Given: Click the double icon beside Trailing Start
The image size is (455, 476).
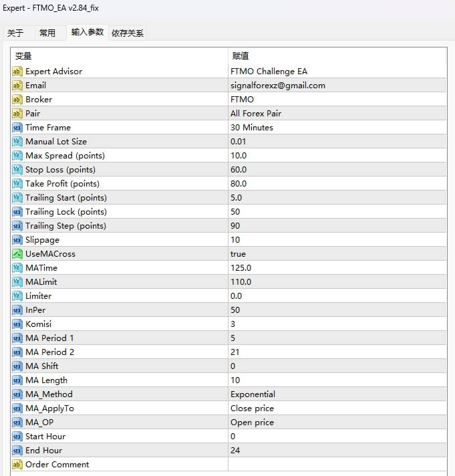Looking at the screenshot, I should pos(17,198).
